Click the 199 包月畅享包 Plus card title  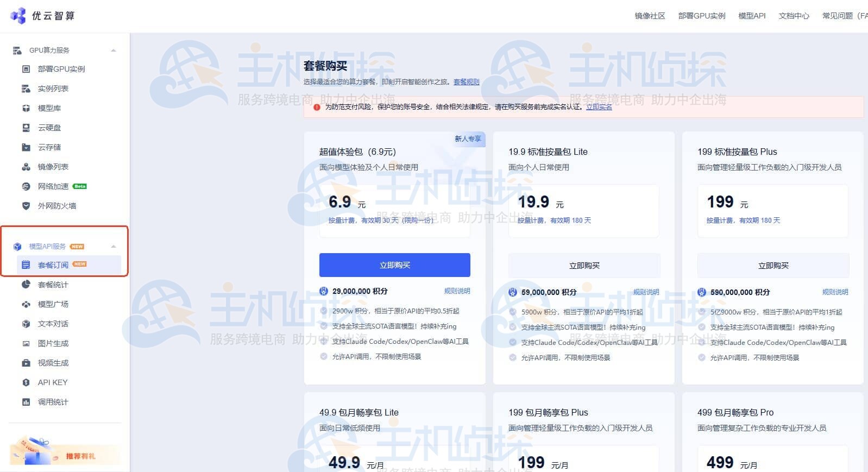point(548,412)
